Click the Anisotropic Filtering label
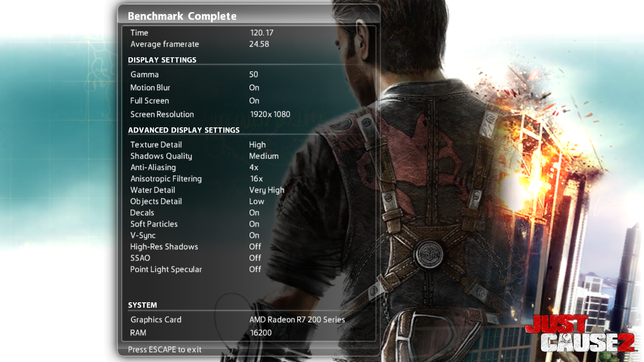 pyautogui.click(x=166, y=179)
